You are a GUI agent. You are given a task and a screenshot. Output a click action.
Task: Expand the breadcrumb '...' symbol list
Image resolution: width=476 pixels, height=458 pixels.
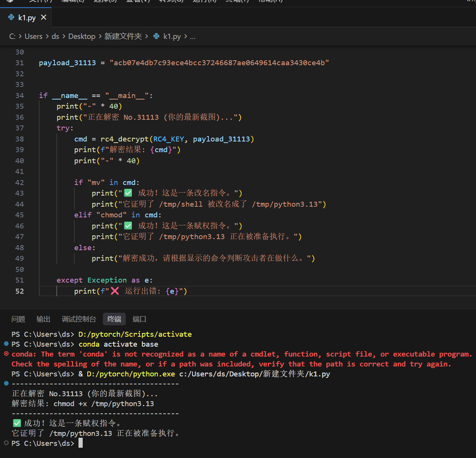coord(192,36)
